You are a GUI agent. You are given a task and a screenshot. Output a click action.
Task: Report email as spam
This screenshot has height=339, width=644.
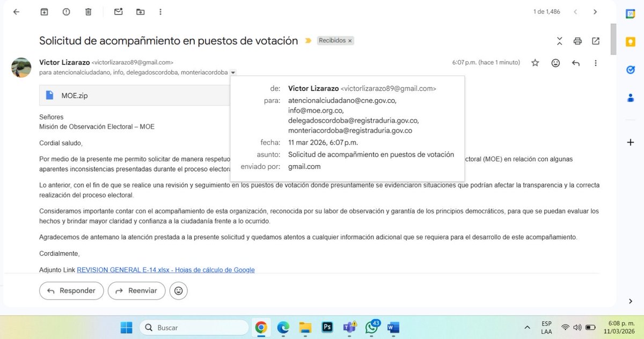coord(66,12)
